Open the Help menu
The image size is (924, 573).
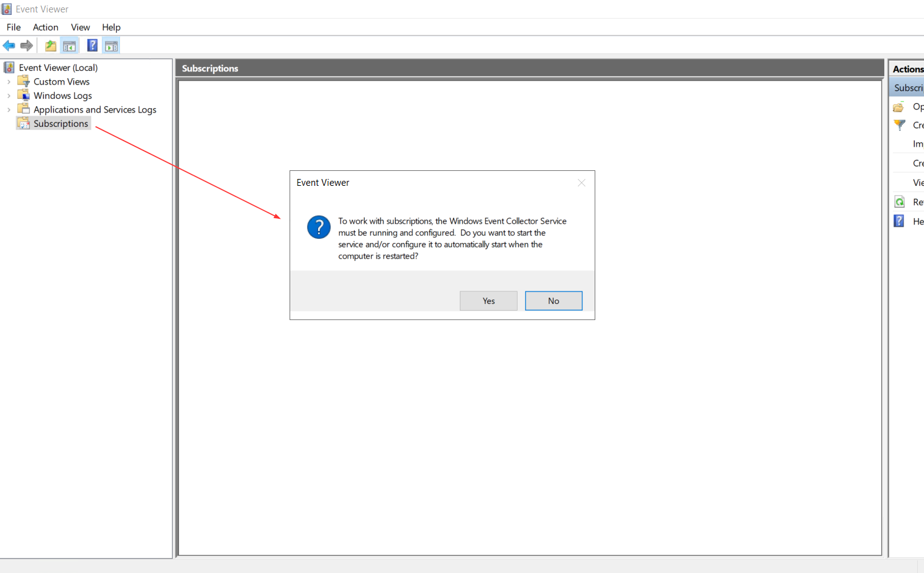coord(111,27)
